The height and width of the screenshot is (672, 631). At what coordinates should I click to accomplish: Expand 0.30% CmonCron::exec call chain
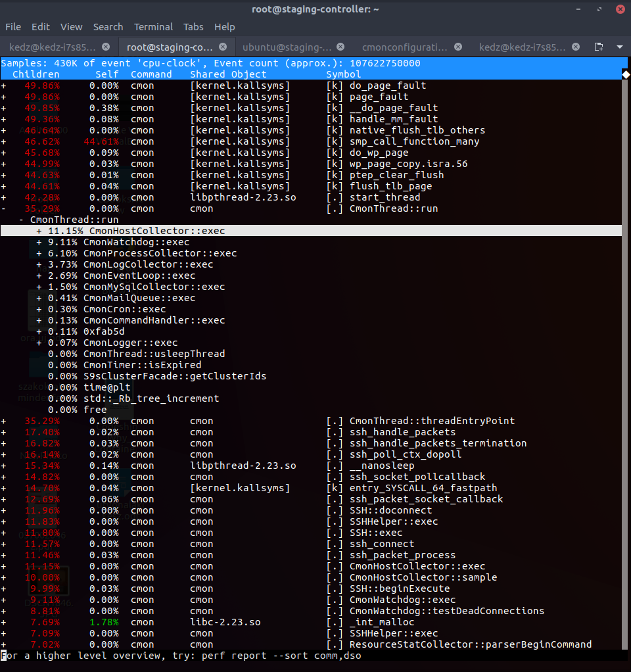point(39,309)
